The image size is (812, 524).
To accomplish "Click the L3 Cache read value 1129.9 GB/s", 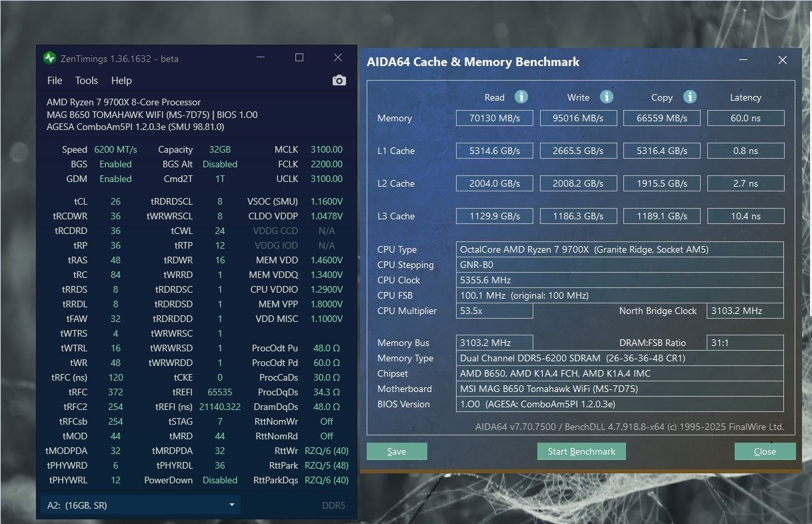I will (495, 216).
